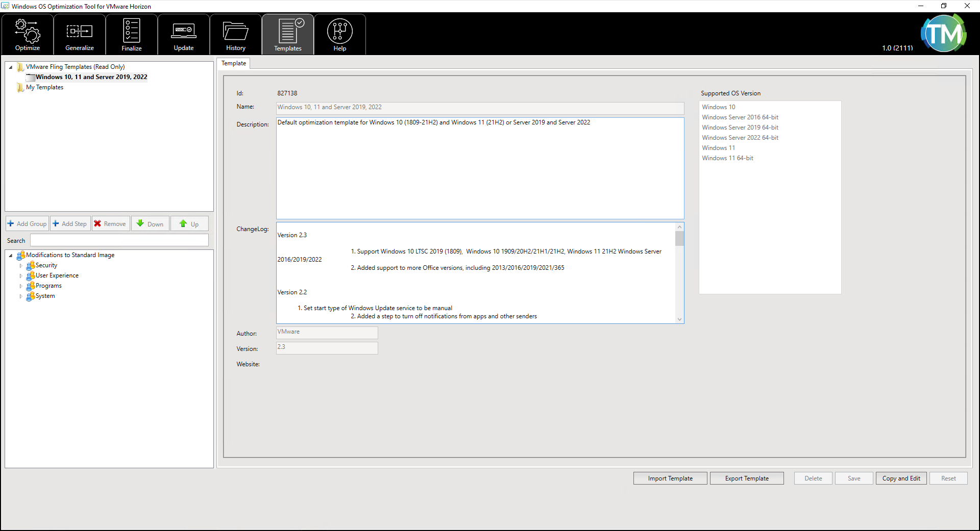The image size is (980, 531).
Task: Move item Down with green arrow
Action: [x=151, y=223]
